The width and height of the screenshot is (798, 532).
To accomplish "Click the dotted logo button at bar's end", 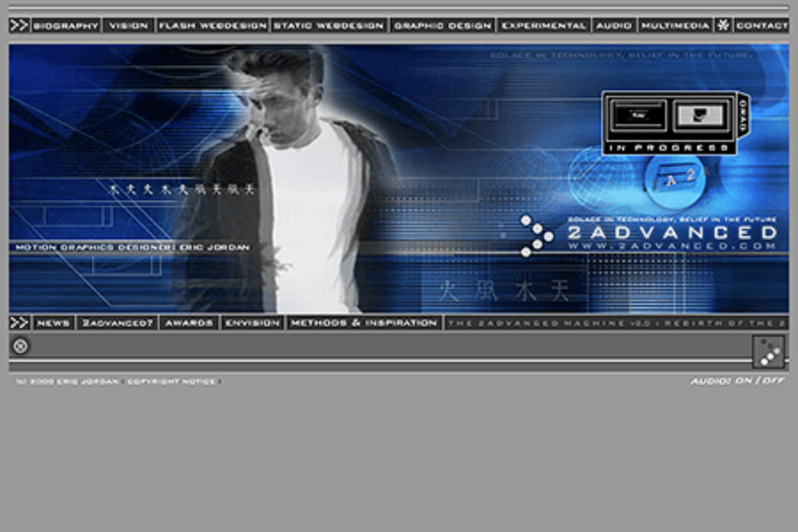I will coord(769,352).
